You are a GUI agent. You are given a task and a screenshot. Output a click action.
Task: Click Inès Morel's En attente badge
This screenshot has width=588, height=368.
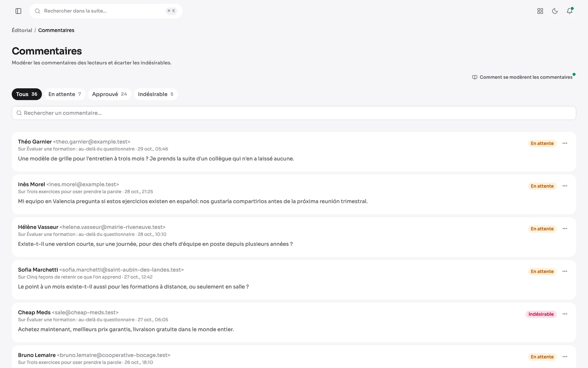tap(542, 186)
